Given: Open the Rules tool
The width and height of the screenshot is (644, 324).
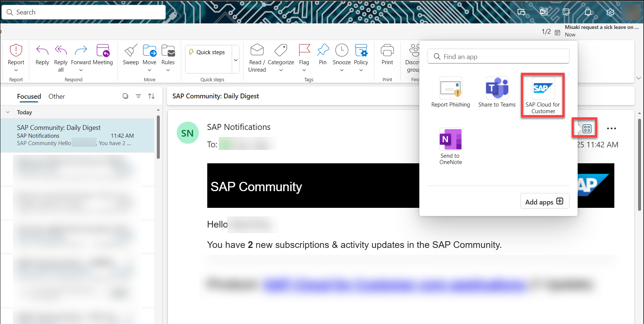Looking at the screenshot, I should click(168, 55).
